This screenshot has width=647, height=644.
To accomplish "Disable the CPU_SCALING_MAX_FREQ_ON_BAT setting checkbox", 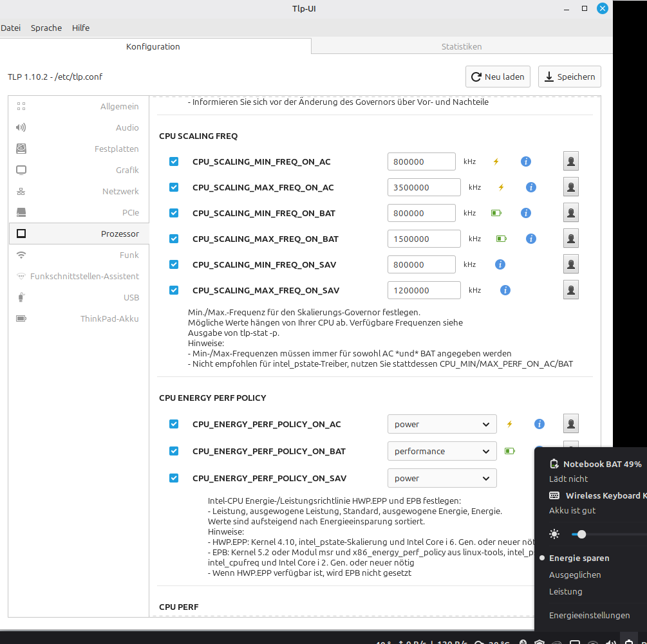I will pos(174,239).
